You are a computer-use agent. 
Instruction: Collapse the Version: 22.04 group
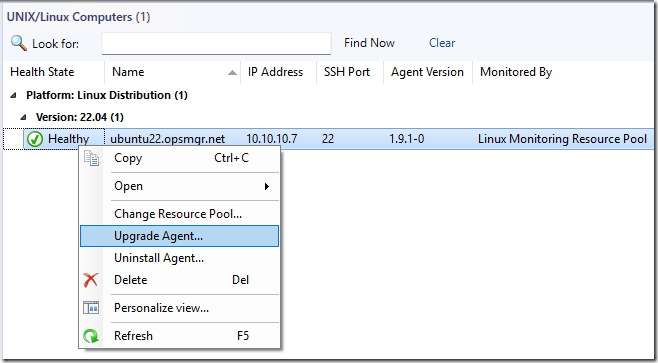(x=24, y=117)
